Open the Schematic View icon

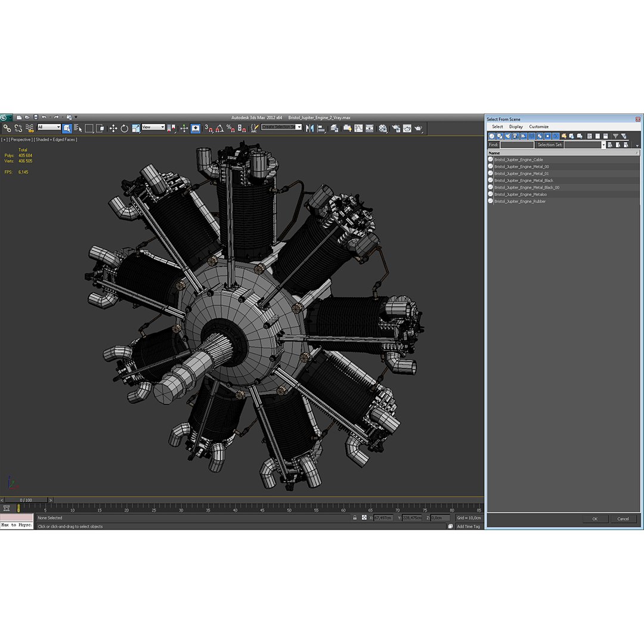click(370, 129)
